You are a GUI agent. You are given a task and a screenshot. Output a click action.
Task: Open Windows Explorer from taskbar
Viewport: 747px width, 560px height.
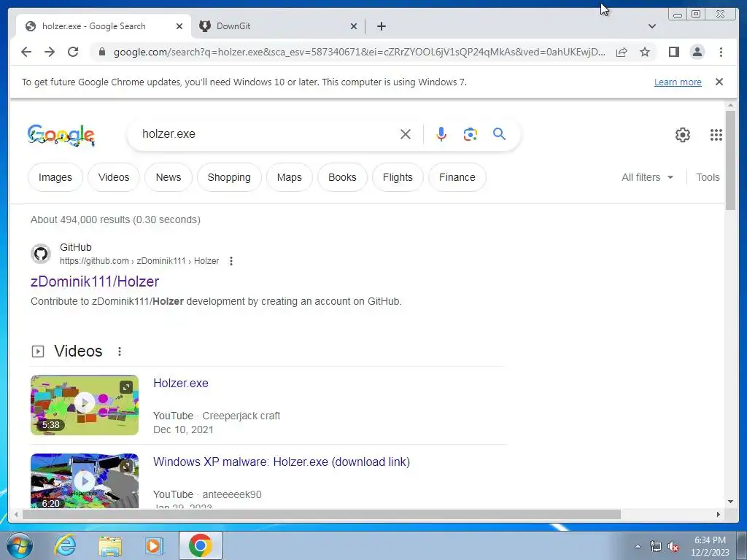tap(110, 545)
